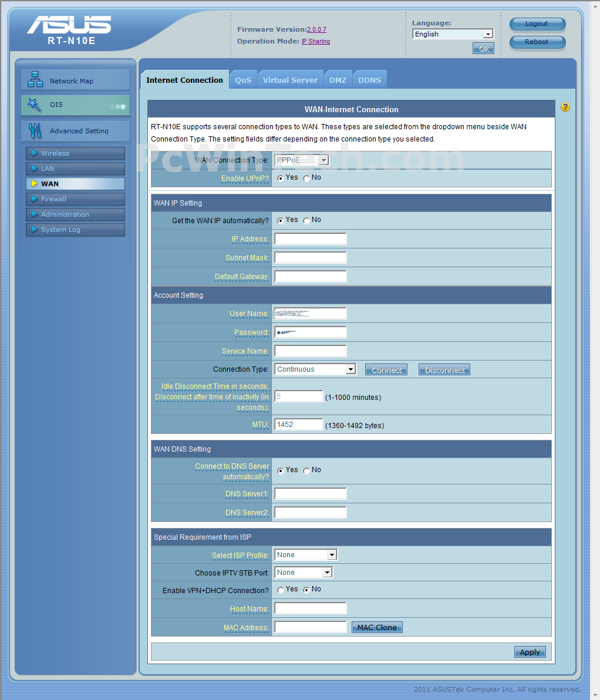Open the LAN menu item
The image size is (600, 700).
click(x=76, y=169)
